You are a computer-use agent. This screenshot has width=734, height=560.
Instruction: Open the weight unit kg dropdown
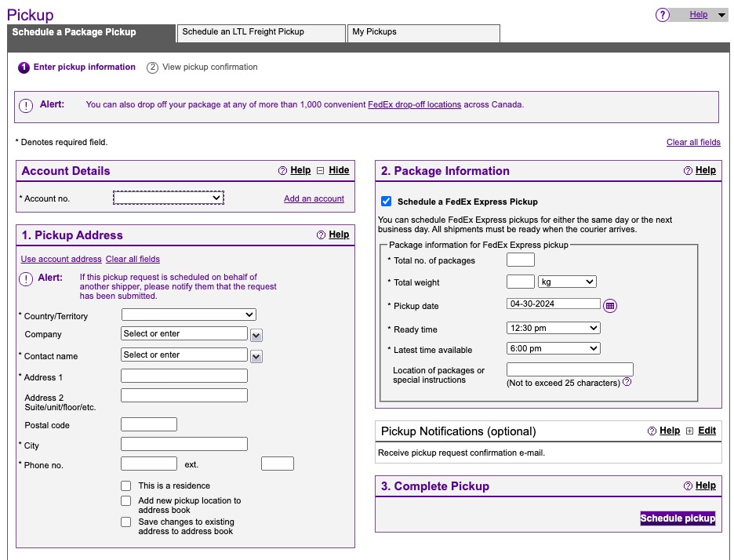point(567,282)
